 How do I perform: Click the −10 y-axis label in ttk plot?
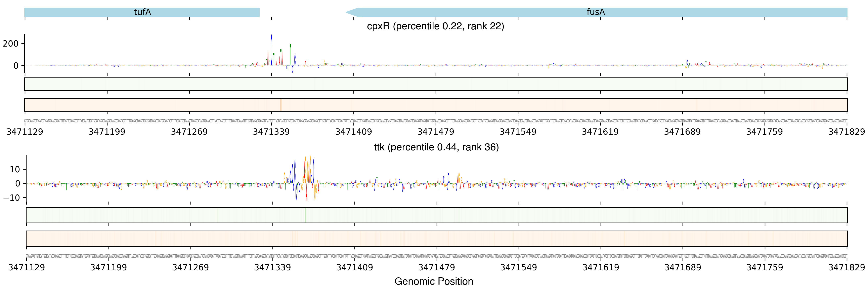click(11, 198)
